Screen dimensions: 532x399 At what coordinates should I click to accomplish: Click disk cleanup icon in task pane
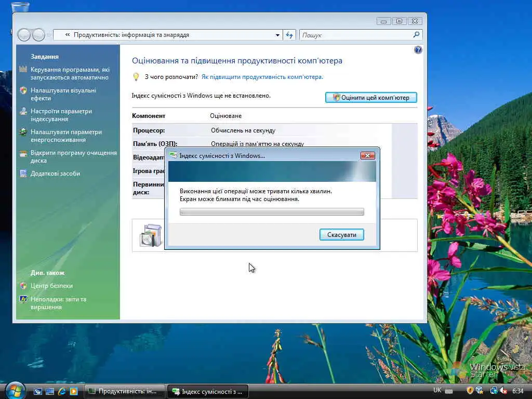click(23, 153)
